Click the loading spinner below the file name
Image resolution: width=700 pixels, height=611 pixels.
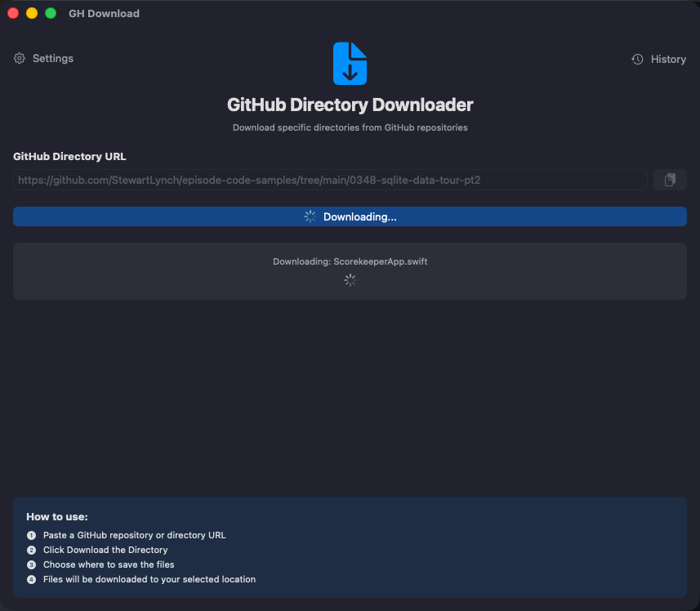coord(350,280)
